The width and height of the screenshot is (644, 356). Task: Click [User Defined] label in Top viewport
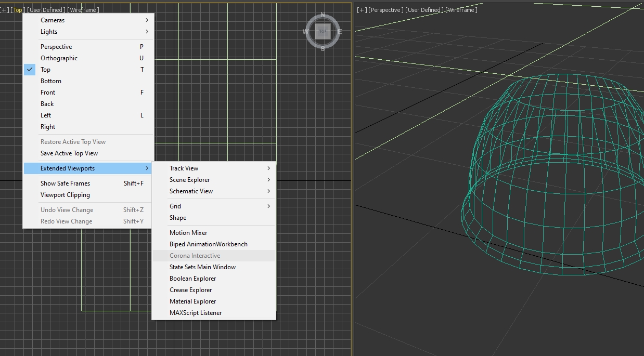pyautogui.click(x=46, y=10)
